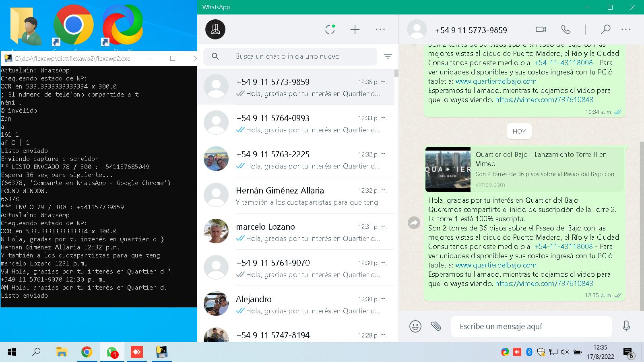Image resolution: width=644 pixels, height=362 pixels.
Task: Open File Explorer from taskbar
Action: coord(61,352)
